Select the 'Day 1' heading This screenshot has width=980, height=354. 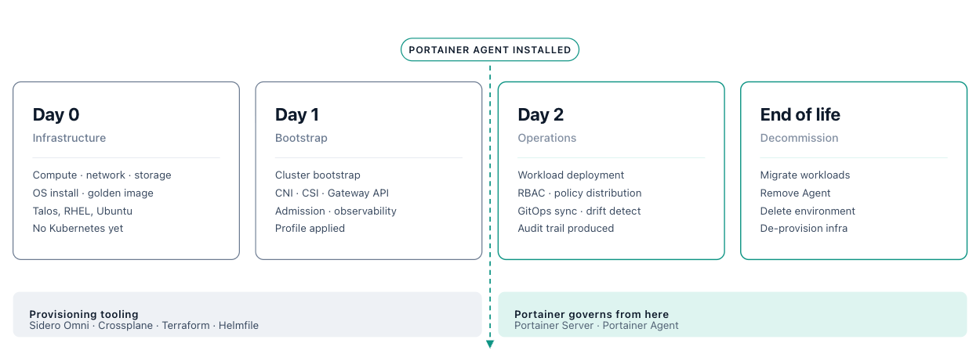point(296,114)
